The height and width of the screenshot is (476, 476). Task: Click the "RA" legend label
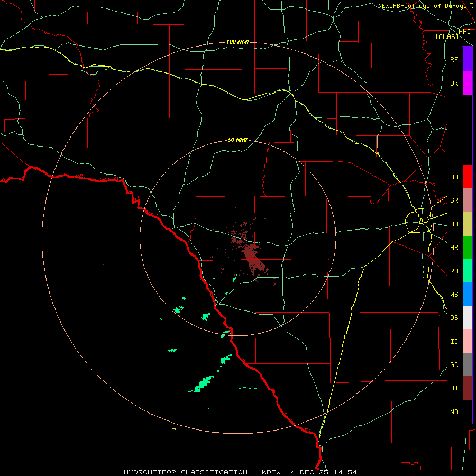click(x=454, y=271)
